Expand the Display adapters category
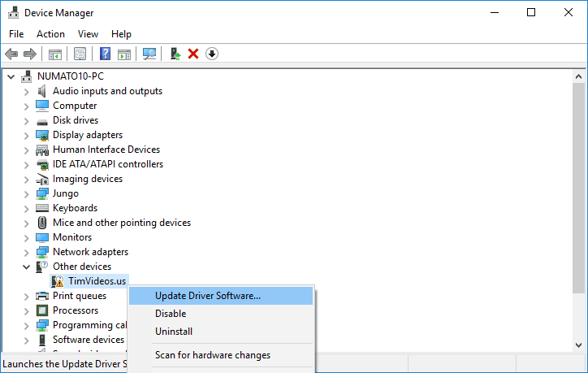This screenshot has height=373, width=588. (x=26, y=136)
